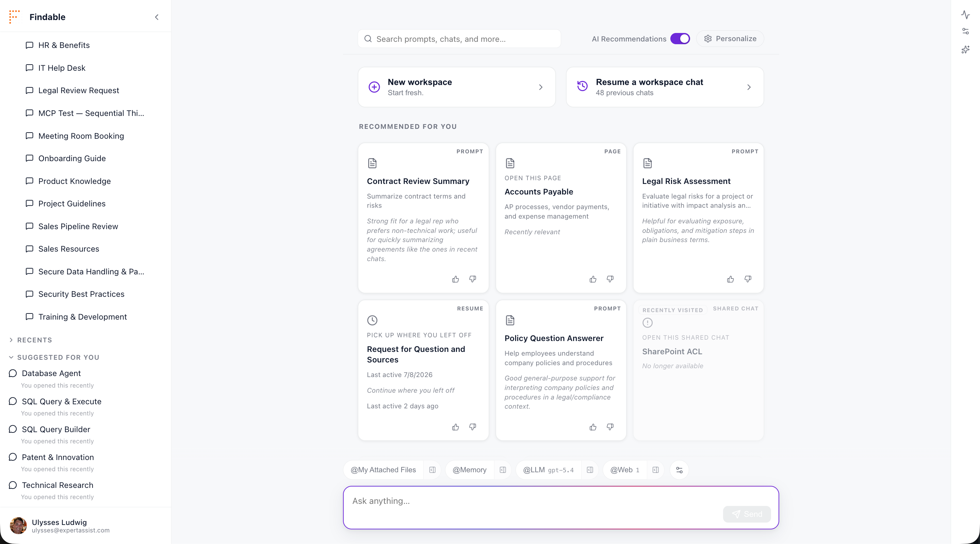Open panel toggle beside @Memory
Image resolution: width=980 pixels, height=544 pixels.
click(x=503, y=470)
